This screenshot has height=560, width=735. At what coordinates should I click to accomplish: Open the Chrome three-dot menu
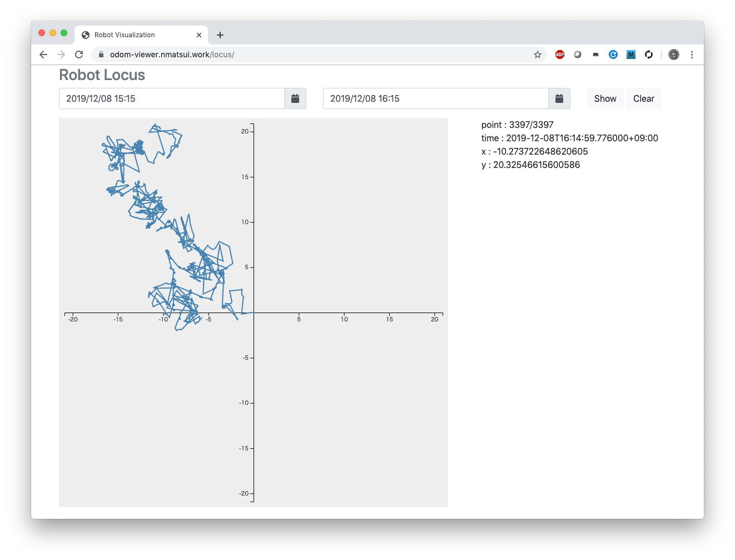pos(692,54)
